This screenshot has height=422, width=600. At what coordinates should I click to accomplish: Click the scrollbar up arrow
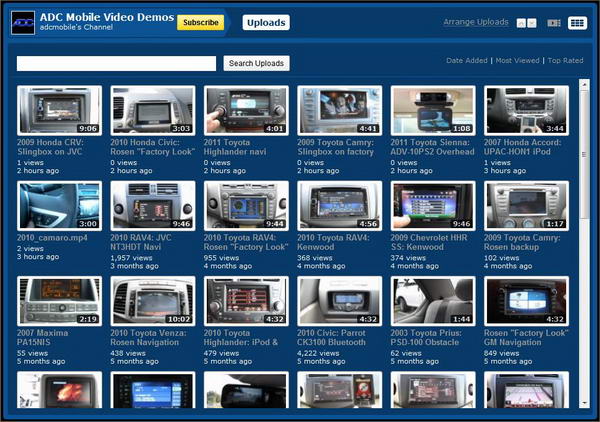584,84
